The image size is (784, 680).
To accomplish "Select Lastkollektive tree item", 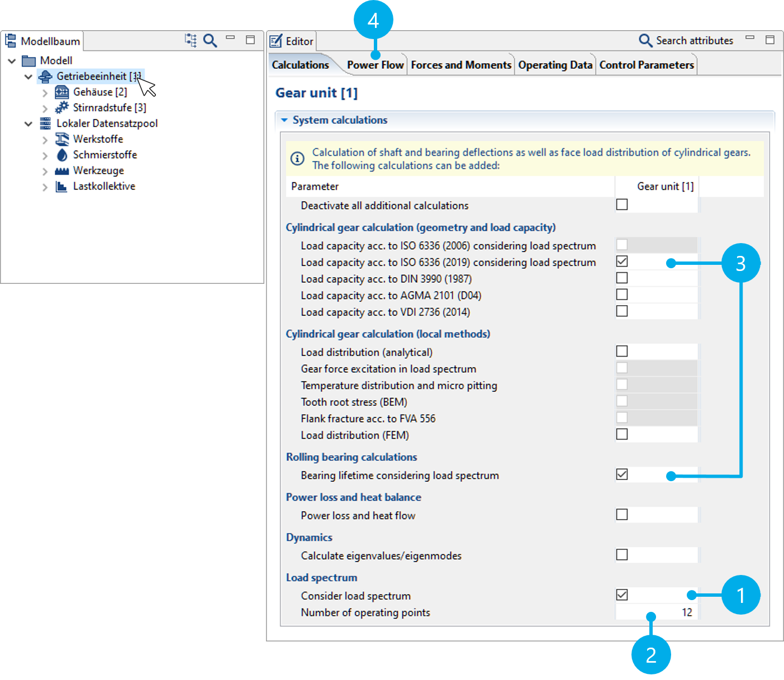I will (x=104, y=186).
